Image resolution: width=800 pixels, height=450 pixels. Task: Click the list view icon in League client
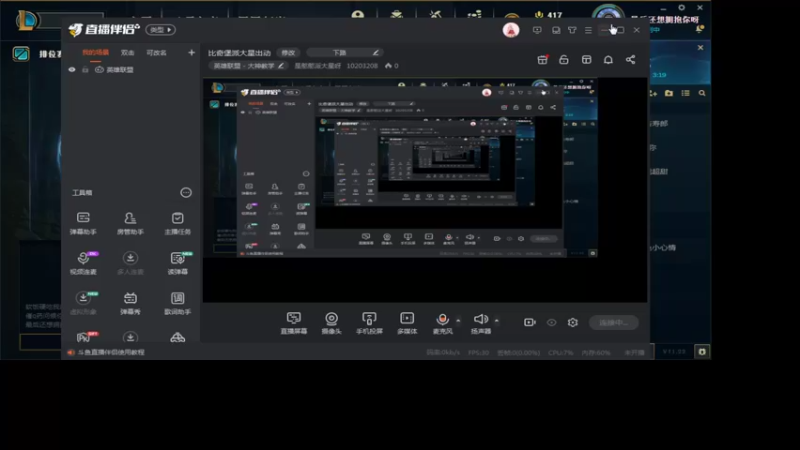[x=685, y=93]
